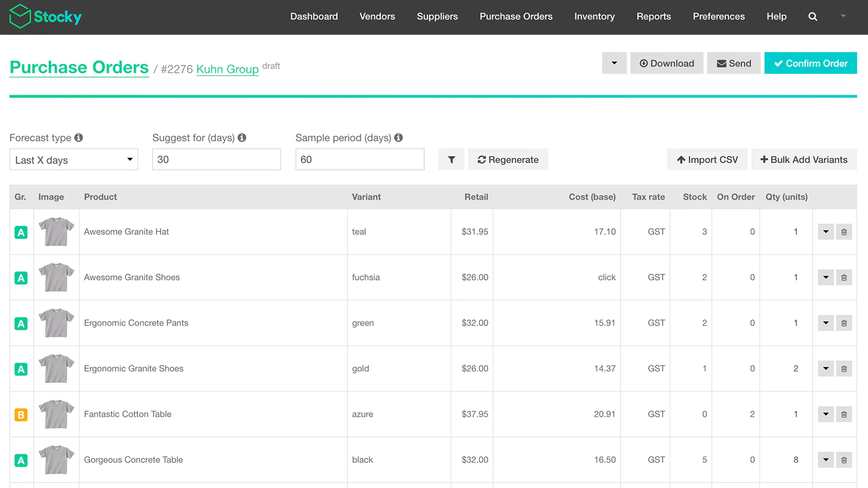Click the filter funnel icon

pyautogui.click(x=451, y=159)
